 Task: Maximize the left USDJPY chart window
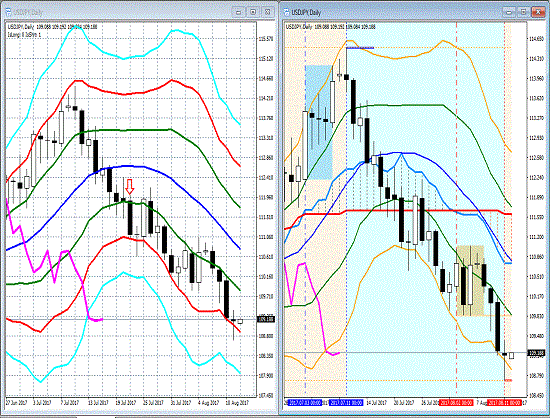253,12
